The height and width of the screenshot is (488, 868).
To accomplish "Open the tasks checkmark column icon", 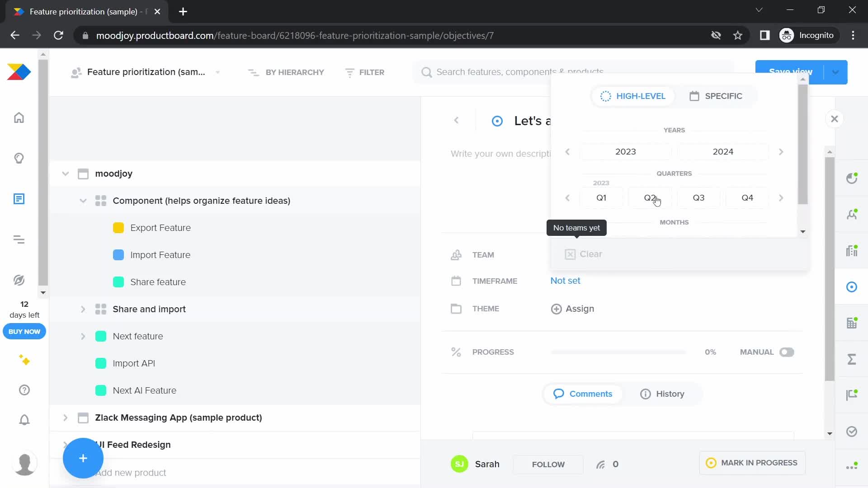I will coord(852,432).
